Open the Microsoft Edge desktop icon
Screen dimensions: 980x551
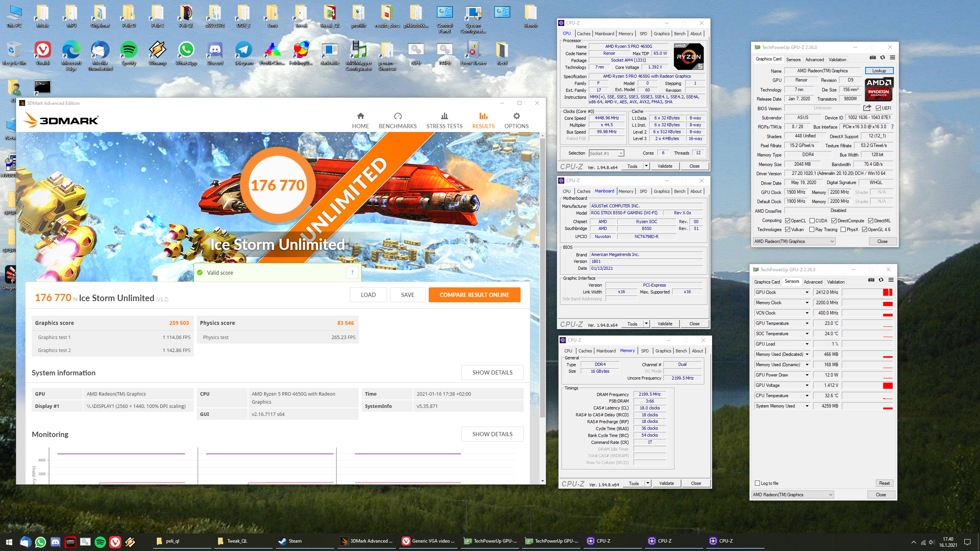[x=71, y=55]
